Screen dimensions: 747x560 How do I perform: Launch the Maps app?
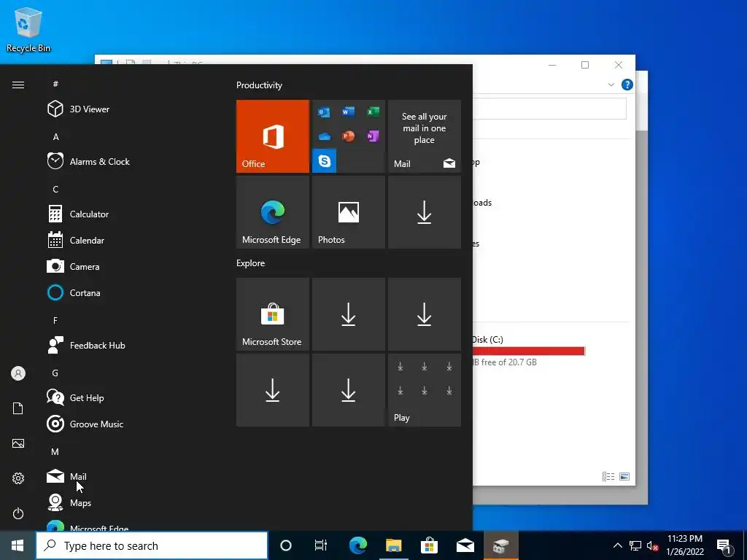(69, 502)
